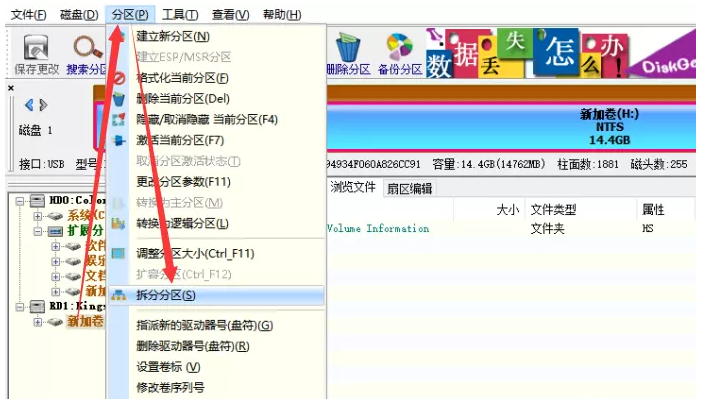Collapse the RD1 Kingston disk node

pyautogui.click(x=20, y=307)
